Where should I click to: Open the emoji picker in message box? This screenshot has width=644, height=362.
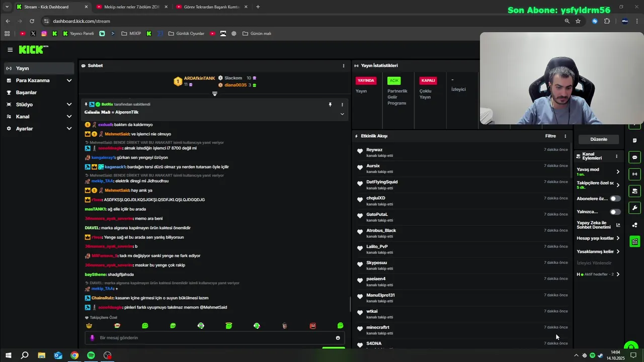coord(338,338)
